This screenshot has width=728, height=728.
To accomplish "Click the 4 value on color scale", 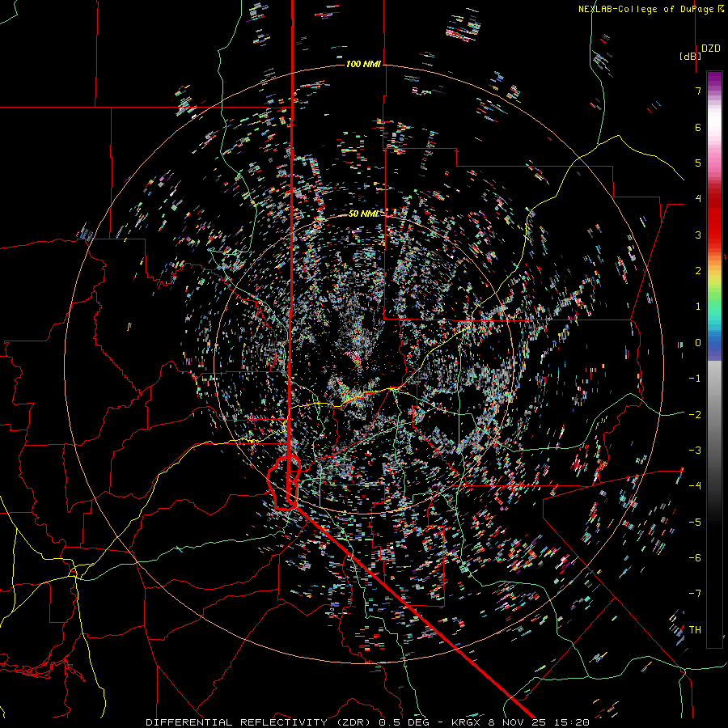I will click(x=698, y=199).
